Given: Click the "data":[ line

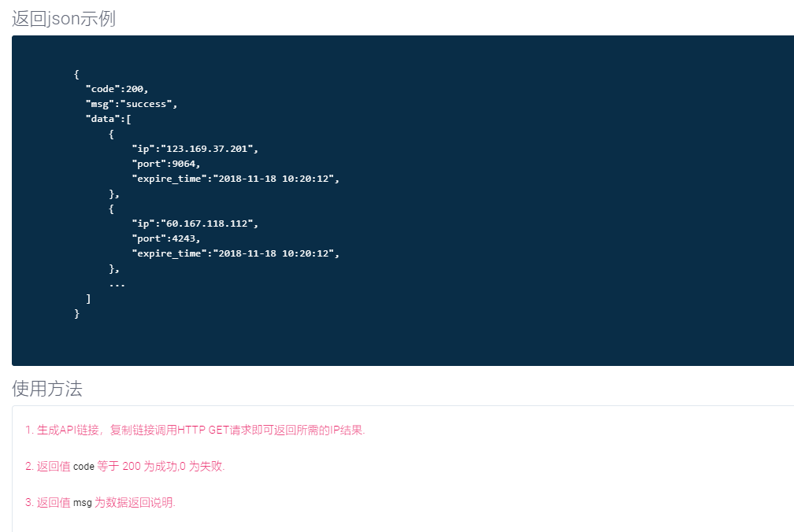Looking at the screenshot, I should pyautogui.click(x=109, y=119).
